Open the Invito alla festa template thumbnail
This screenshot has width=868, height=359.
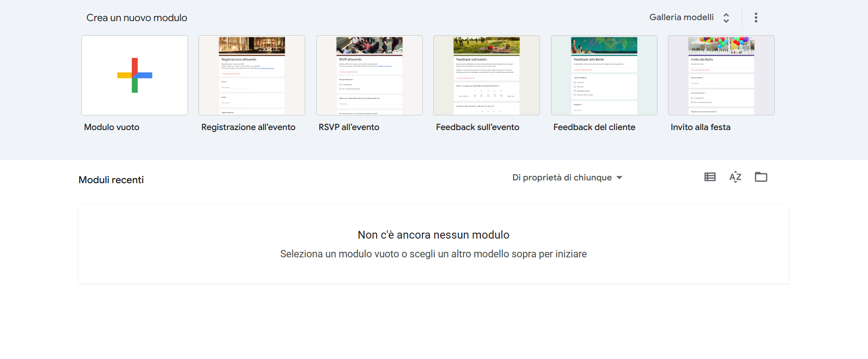pos(721,75)
